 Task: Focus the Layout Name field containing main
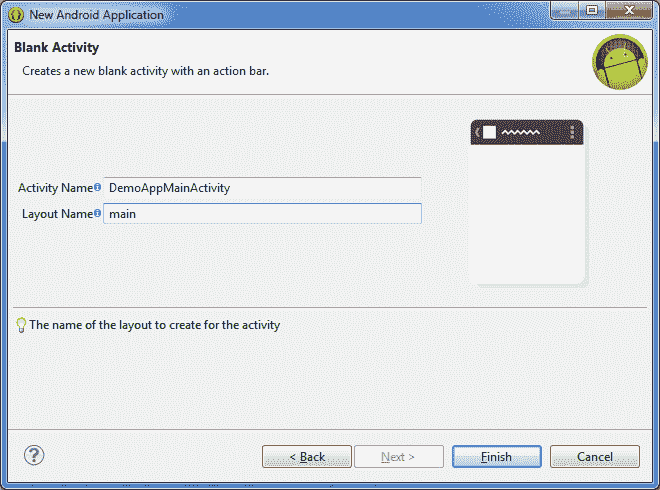point(262,213)
